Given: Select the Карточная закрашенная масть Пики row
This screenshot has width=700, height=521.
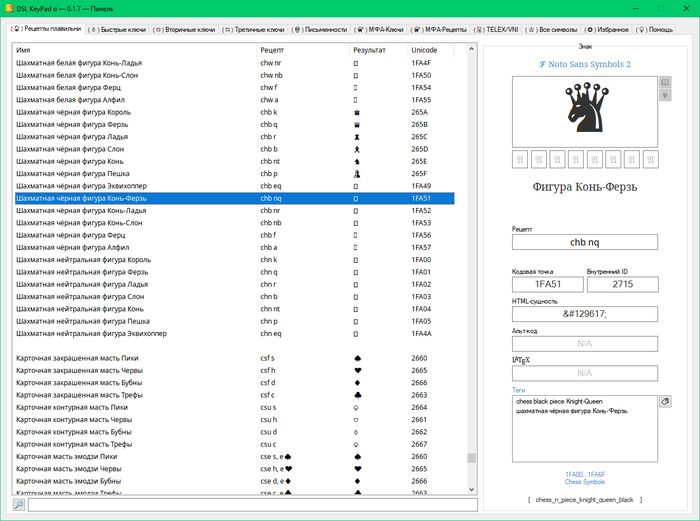Looking at the screenshot, I should (130, 358).
